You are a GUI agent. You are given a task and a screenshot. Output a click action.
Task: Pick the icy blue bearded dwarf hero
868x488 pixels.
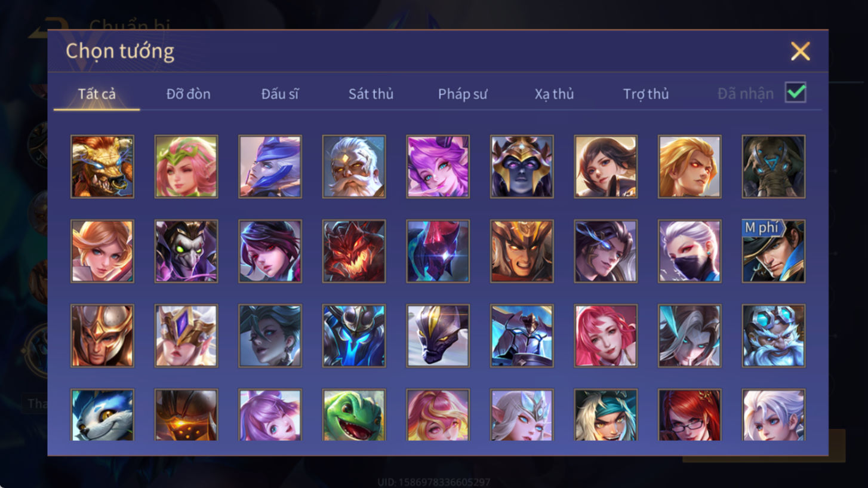pos(774,336)
